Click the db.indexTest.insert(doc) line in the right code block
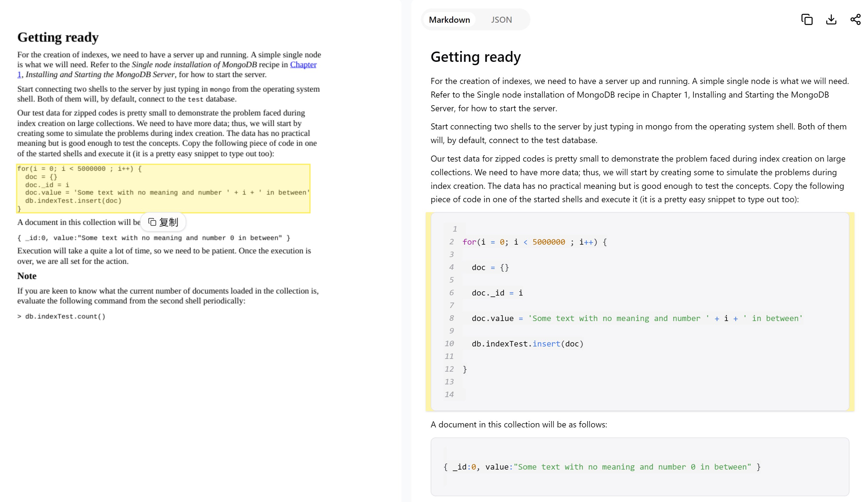The image size is (868, 502). click(x=527, y=344)
